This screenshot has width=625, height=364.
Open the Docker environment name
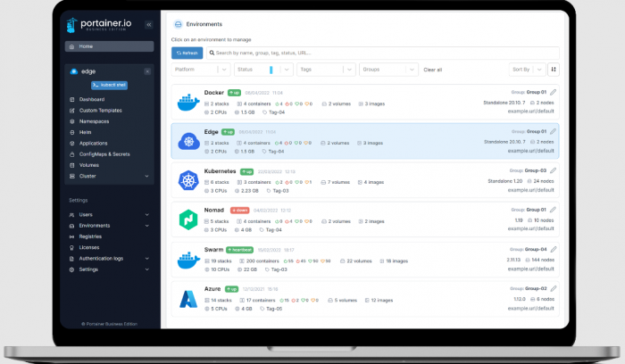pyautogui.click(x=214, y=93)
